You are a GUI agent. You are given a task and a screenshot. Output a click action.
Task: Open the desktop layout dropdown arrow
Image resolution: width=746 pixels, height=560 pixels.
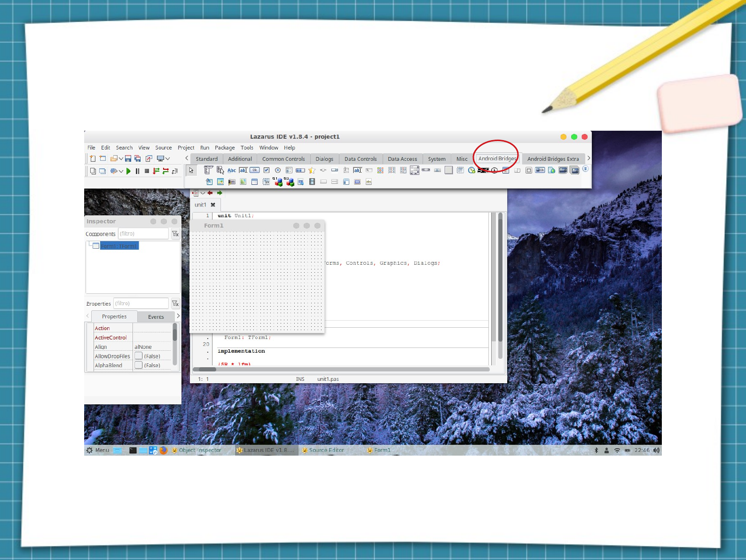(167, 158)
